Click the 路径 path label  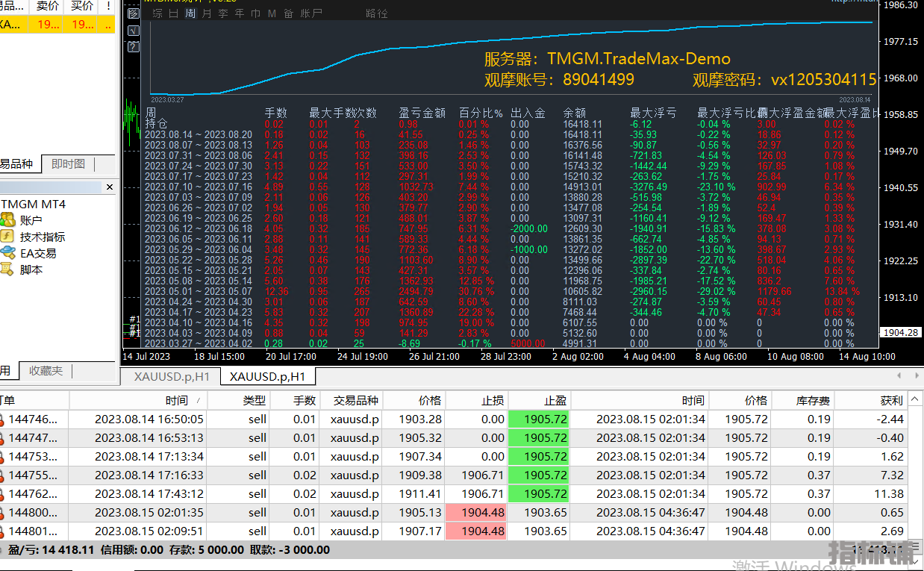click(x=377, y=13)
